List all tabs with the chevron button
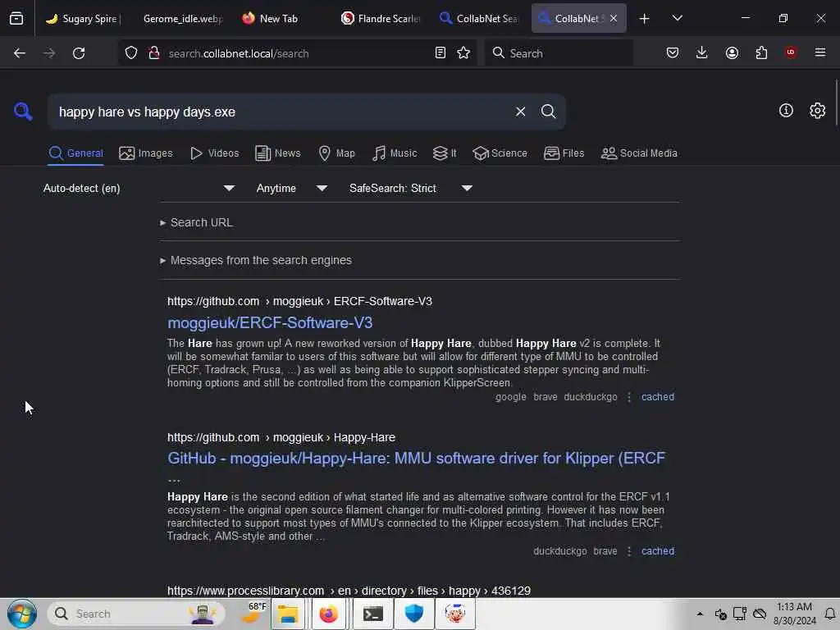840x630 pixels. pos(677,18)
